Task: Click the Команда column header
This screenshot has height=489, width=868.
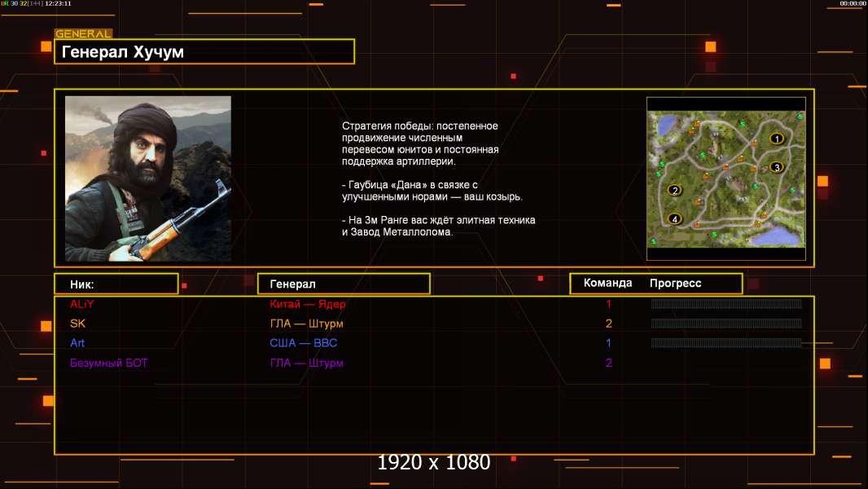Action: [607, 283]
